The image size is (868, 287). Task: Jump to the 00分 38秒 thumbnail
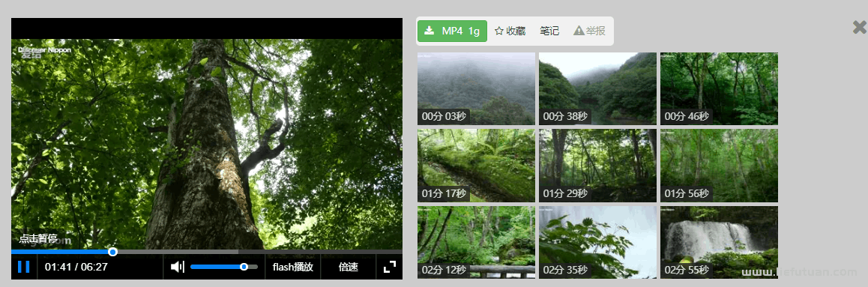point(598,89)
